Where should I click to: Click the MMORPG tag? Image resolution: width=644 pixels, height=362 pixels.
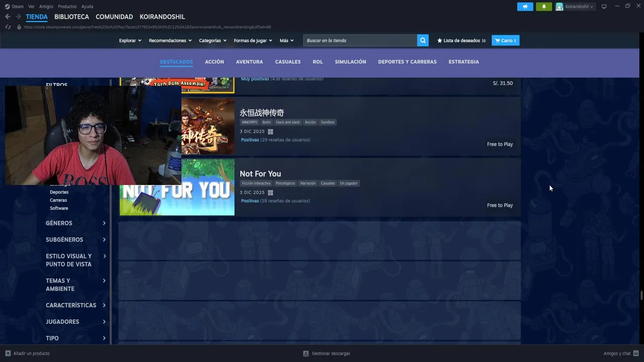[250, 122]
